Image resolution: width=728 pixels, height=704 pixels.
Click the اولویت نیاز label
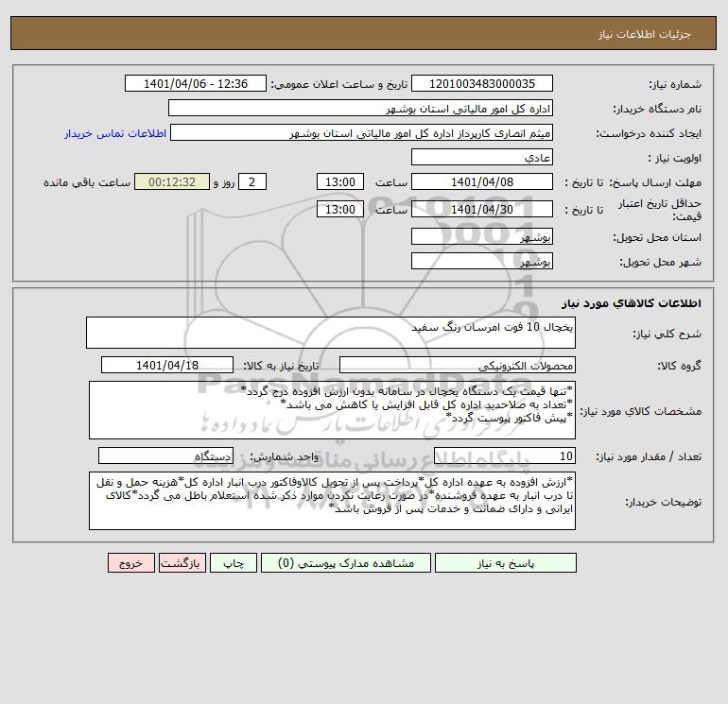click(x=675, y=158)
